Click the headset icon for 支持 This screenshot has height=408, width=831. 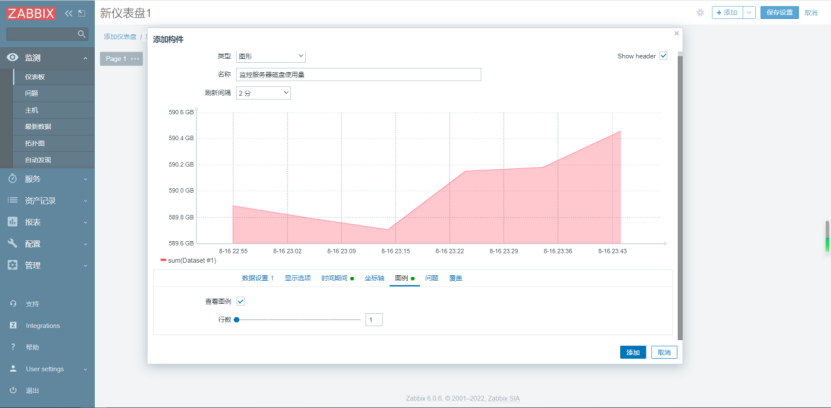coord(13,304)
